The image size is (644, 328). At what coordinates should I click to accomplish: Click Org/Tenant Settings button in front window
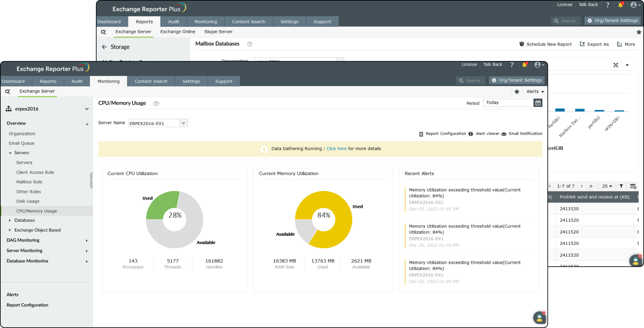516,80
